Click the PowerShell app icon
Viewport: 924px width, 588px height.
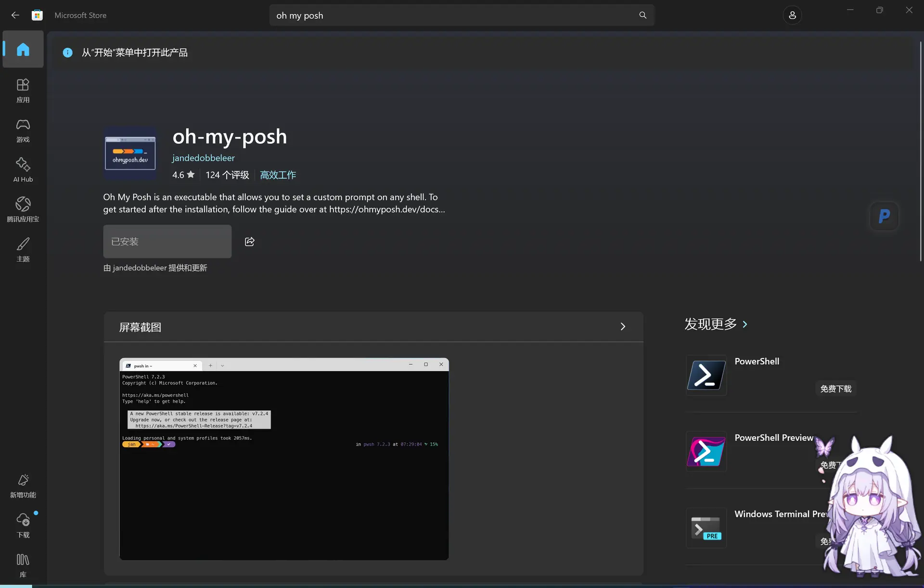pyautogui.click(x=706, y=375)
